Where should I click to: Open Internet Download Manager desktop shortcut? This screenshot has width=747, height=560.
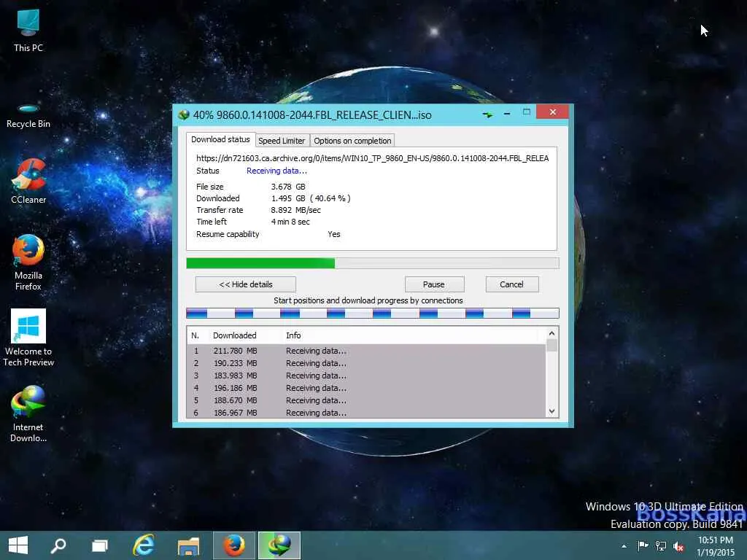click(28, 414)
